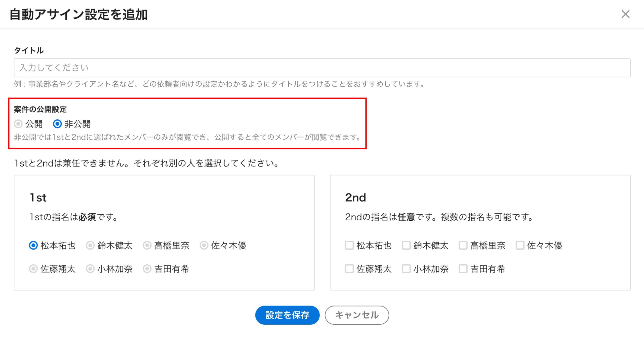Close the 自動アサイン設定を追加 dialog
The width and height of the screenshot is (644, 339).
point(625,14)
